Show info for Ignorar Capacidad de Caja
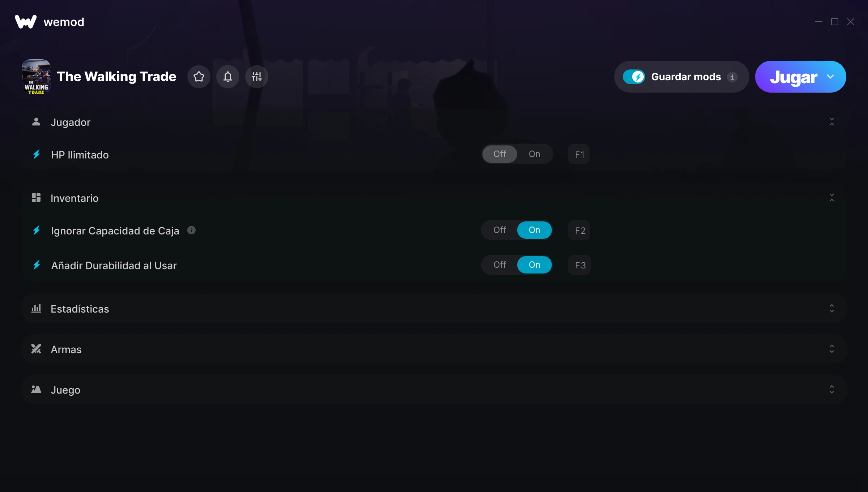Viewport: 868px width, 492px height. point(191,230)
